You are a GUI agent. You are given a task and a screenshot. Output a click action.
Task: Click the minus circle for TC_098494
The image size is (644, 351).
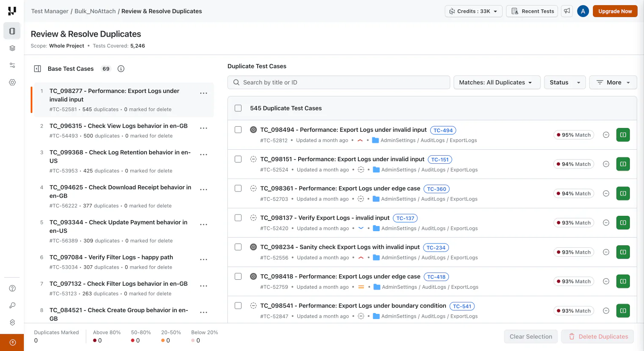(606, 135)
